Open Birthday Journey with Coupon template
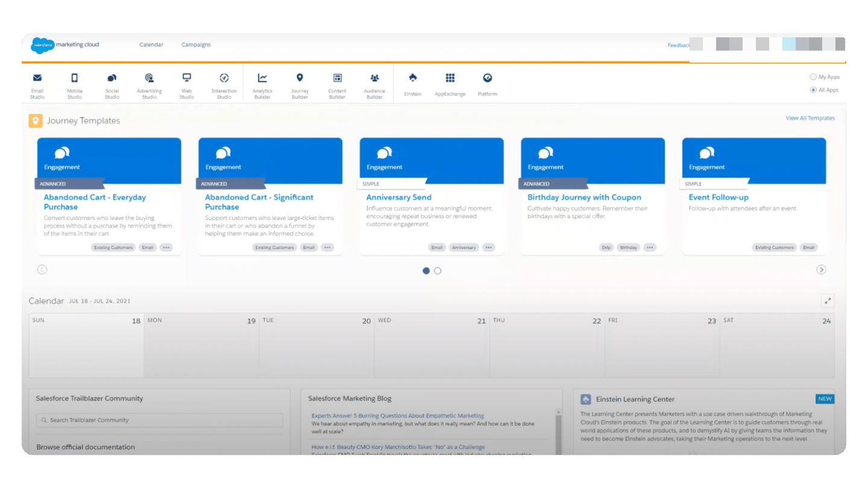This screenshot has width=868, height=488. point(584,197)
